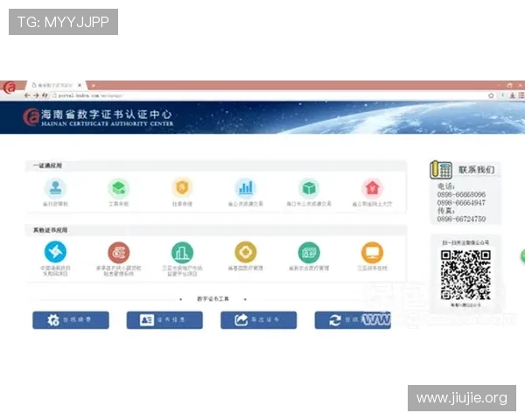Open a new browser tab
The height and width of the screenshot is (420, 525).
[94, 86]
